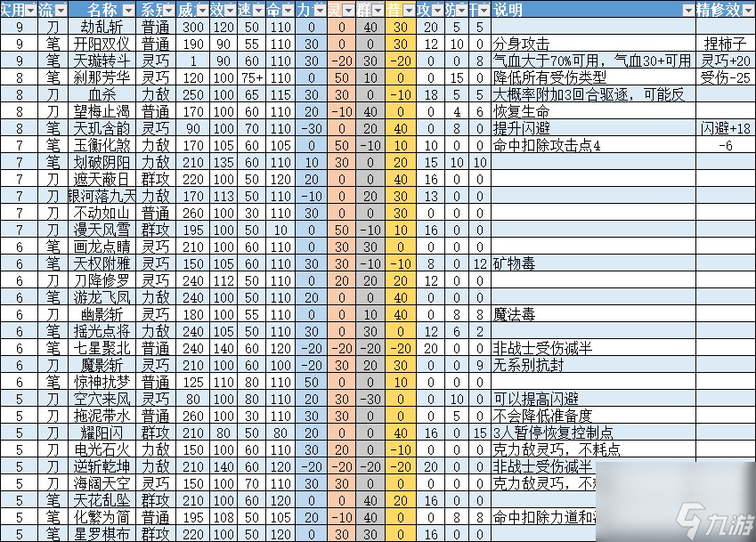Select the 拖泥带水 name cell
The width and height of the screenshot is (756, 542).
pyautogui.click(x=102, y=416)
